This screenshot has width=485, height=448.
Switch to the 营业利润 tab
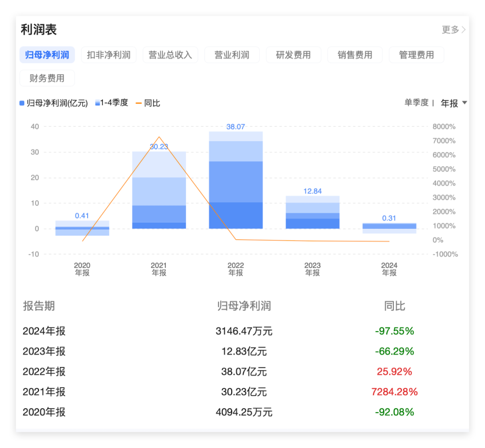[232, 54]
